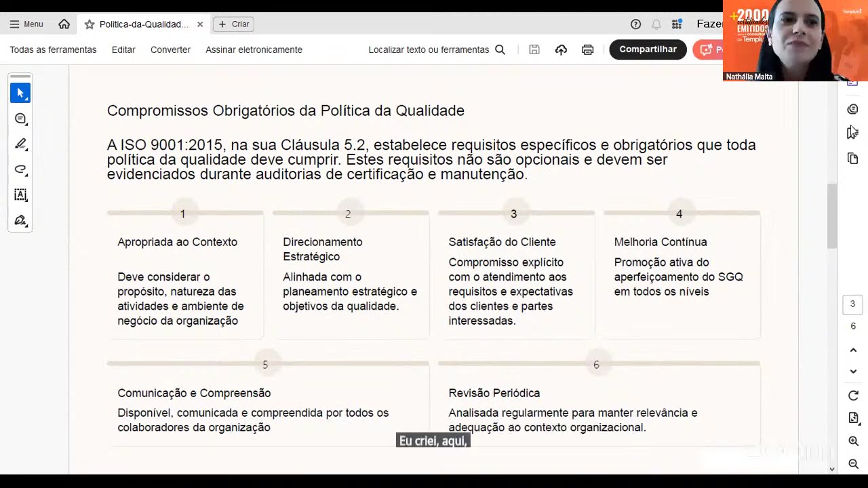Select the highlighter pen tool
Viewport: 868px width, 488px height.
[20, 144]
